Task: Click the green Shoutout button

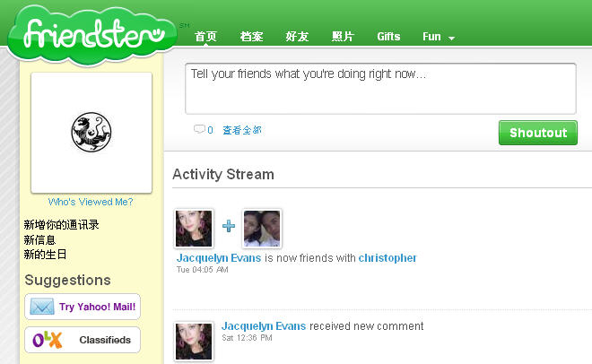Action: [538, 133]
